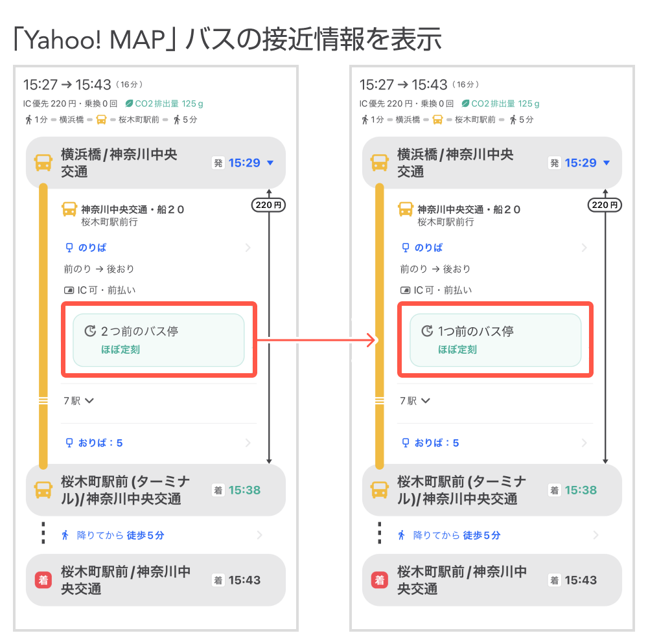
Task: Click bus icon beside 桜木町駅前(ターミナル), left panel
Action: click(x=43, y=490)
